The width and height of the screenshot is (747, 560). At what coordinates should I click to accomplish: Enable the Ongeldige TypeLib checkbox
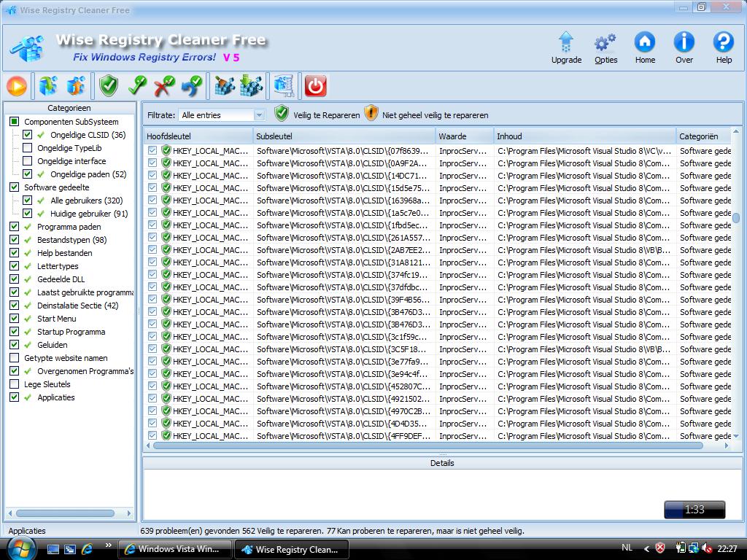27,147
